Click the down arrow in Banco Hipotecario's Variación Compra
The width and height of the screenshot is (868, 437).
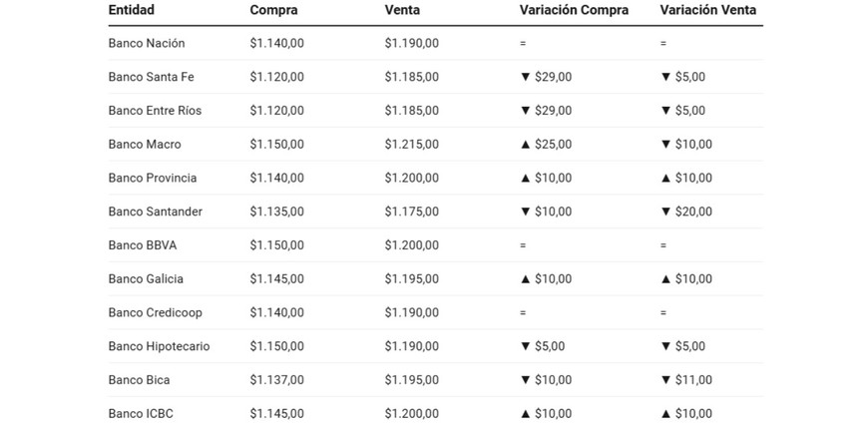point(526,346)
